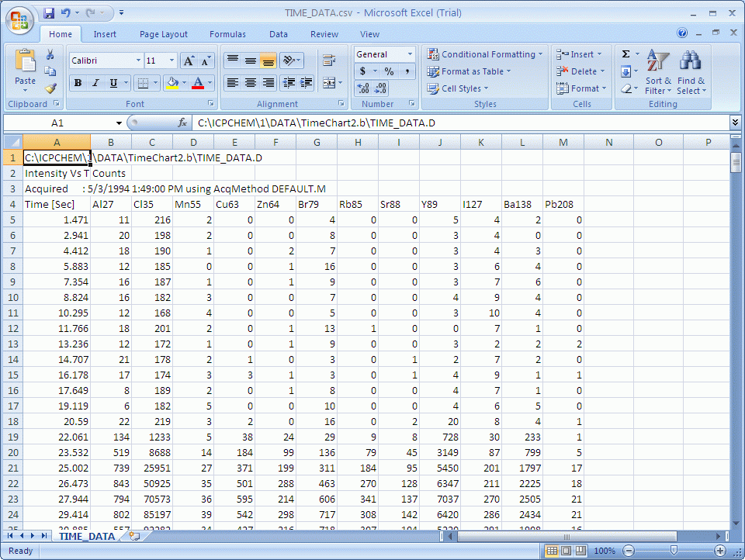This screenshot has height=560, width=745.
Task: Open the Review tab
Action: click(324, 34)
